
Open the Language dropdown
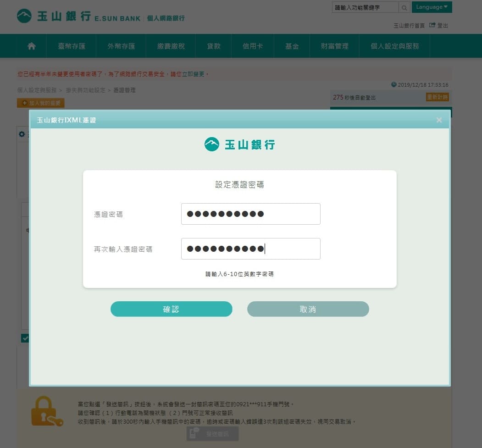tap(432, 7)
